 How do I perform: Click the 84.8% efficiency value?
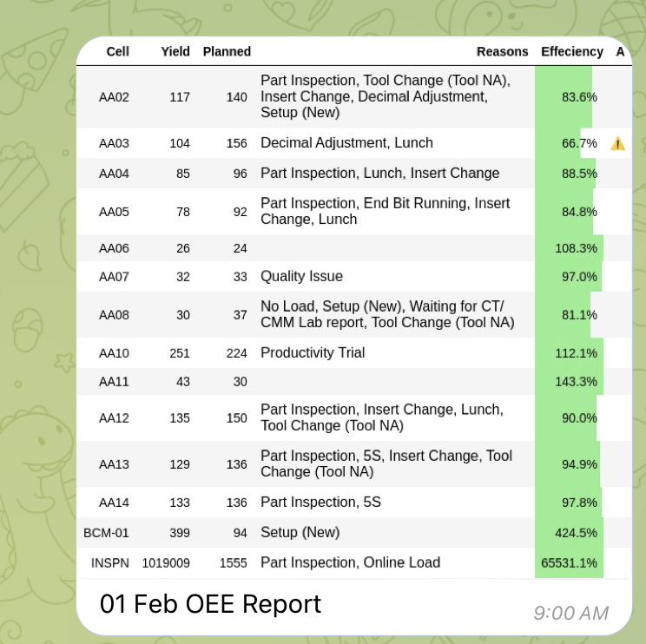pos(579,212)
